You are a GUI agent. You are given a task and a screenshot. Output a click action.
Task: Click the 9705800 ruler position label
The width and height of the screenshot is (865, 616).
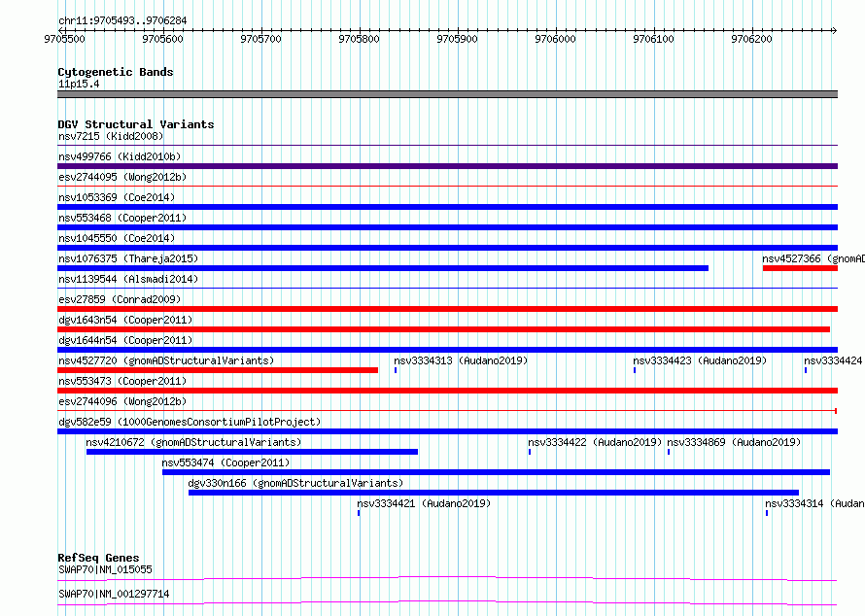tap(360, 39)
